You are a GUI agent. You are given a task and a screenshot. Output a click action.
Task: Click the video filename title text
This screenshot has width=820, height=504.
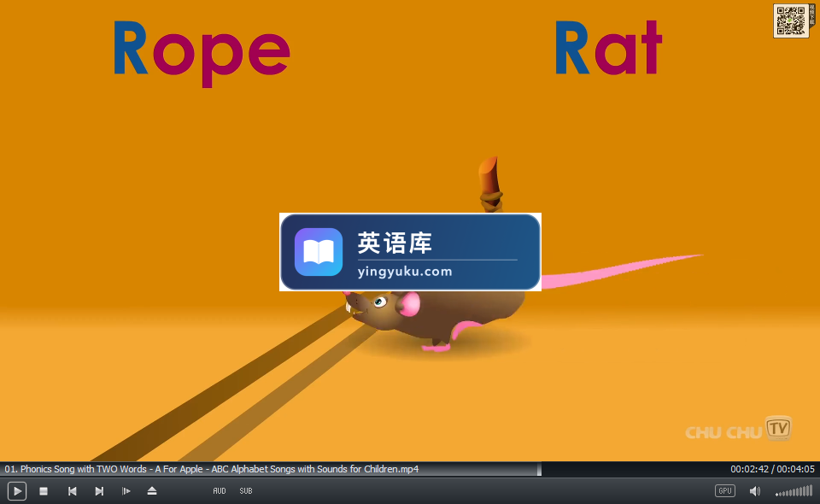tap(212, 469)
